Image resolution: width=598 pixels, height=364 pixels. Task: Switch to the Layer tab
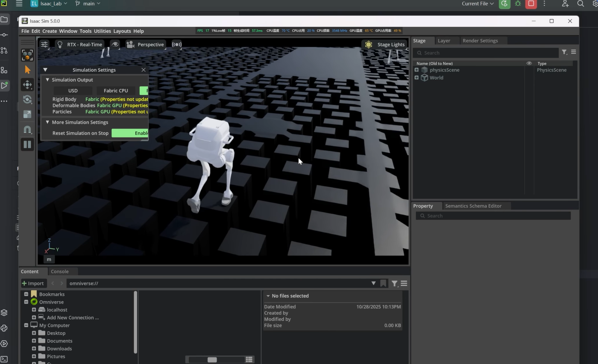click(x=444, y=41)
